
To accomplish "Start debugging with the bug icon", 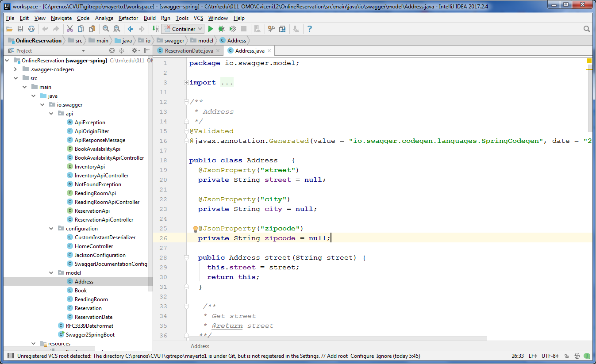I will (x=221, y=29).
